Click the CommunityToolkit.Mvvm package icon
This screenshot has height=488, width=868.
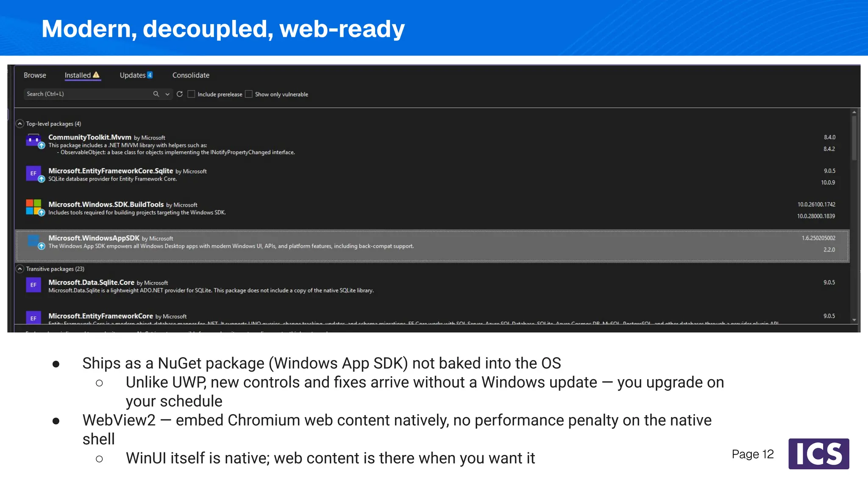pyautogui.click(x=33, y=140)
